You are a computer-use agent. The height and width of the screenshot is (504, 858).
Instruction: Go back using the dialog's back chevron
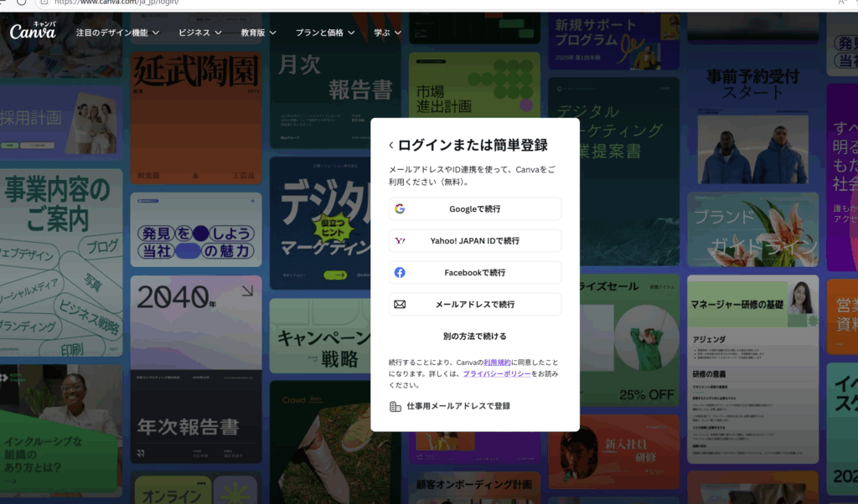click(391, 146)
